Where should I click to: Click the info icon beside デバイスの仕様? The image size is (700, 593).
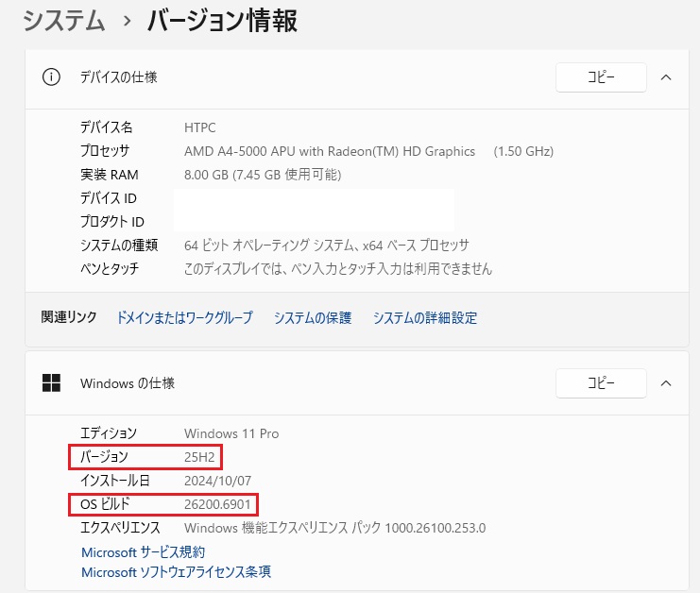coord(51,77)
